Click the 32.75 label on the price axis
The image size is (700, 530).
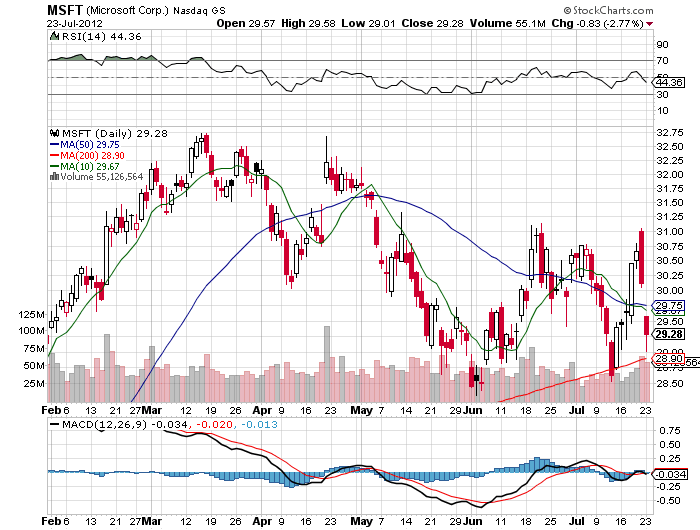click(670, 132)
